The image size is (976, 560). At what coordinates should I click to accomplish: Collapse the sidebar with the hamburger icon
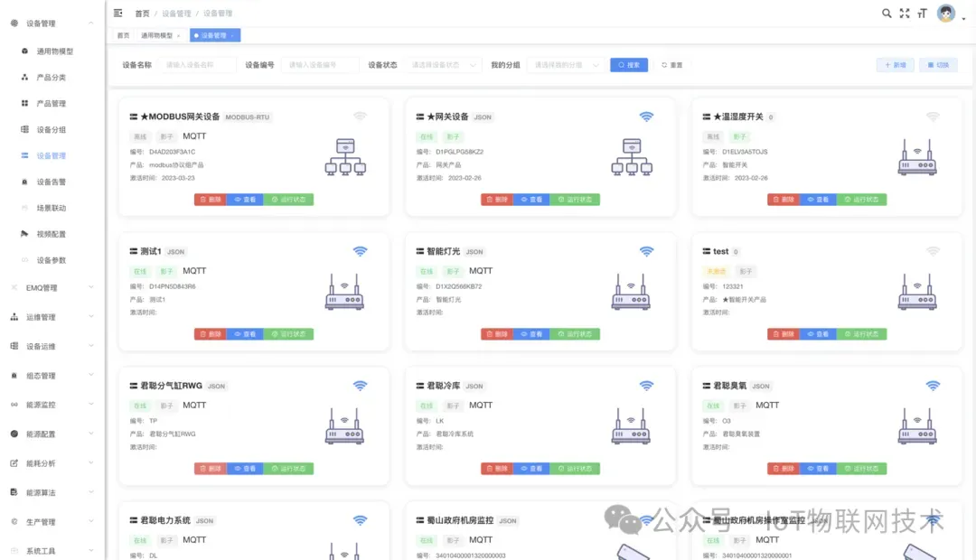(117, 13)
